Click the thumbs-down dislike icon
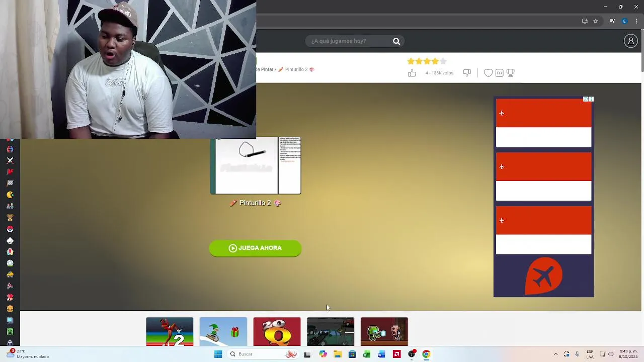Image resolution: width=644 pixels, height=362 pixels. tap(467, 73)
